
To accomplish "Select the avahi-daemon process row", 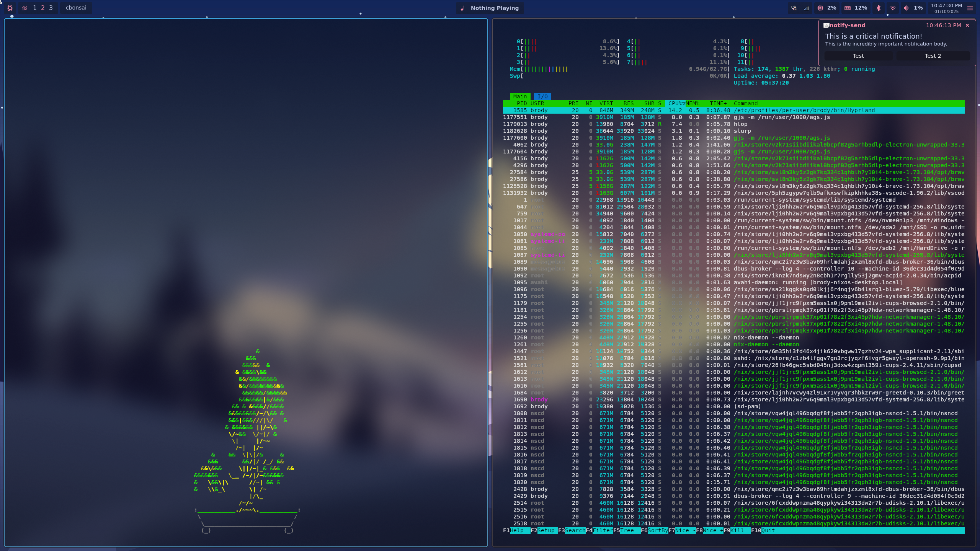I will click(x=733, y=282).
